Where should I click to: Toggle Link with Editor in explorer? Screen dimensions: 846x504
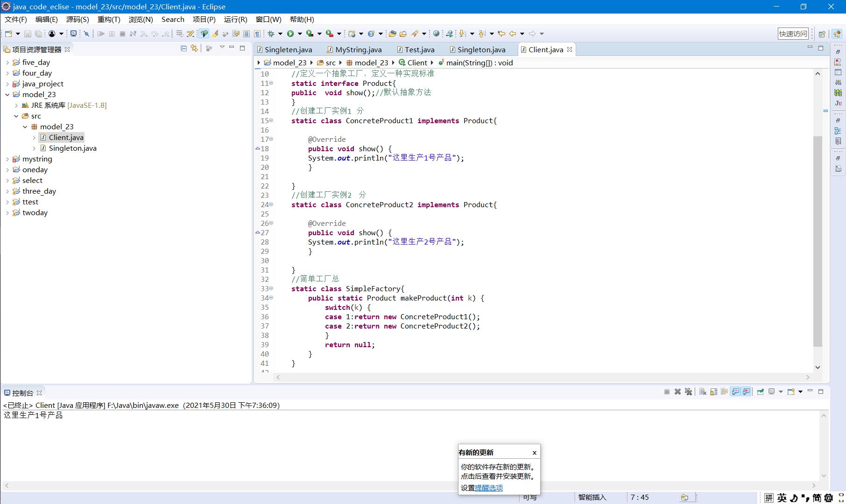194,48
